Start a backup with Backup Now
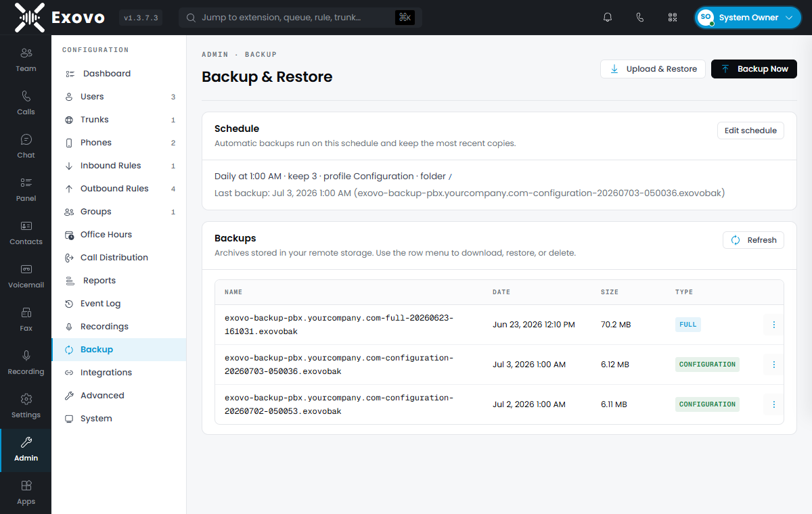This screenshot has width=812, height=514. click(x=754, y=69)
